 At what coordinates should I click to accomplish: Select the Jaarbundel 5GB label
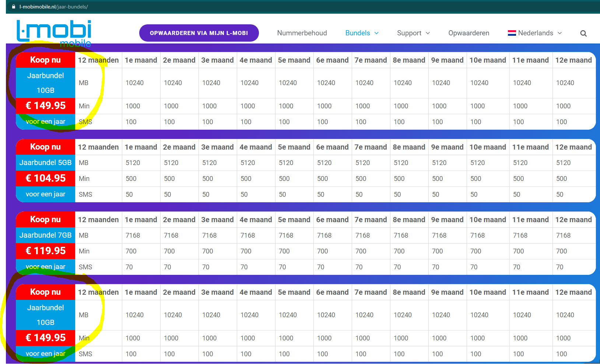coord(45,162)
